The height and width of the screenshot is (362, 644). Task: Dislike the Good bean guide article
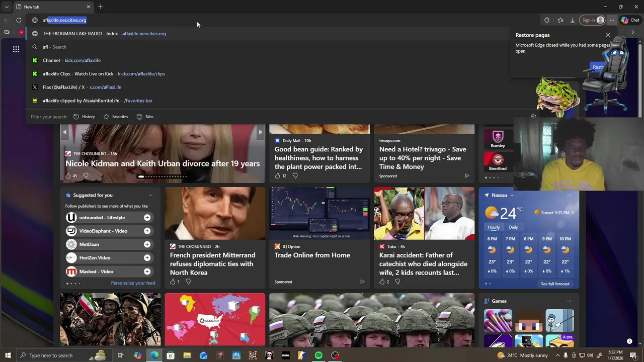[x=295, y=175]
